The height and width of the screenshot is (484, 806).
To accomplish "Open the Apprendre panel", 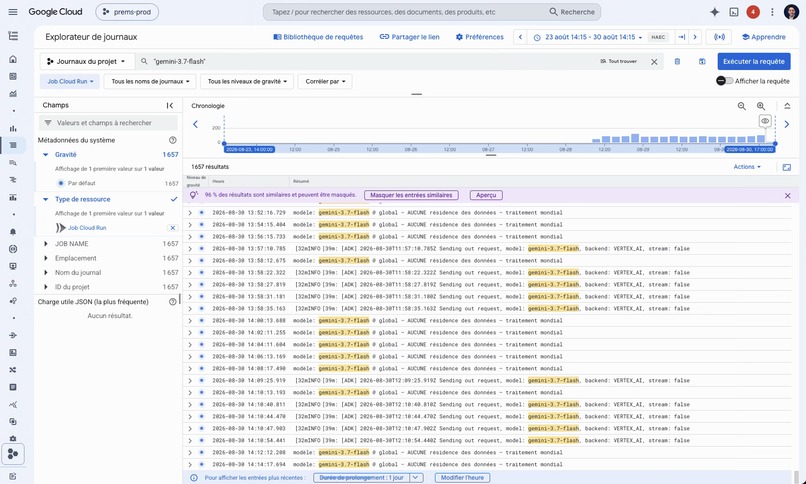I will coord(763,37).
